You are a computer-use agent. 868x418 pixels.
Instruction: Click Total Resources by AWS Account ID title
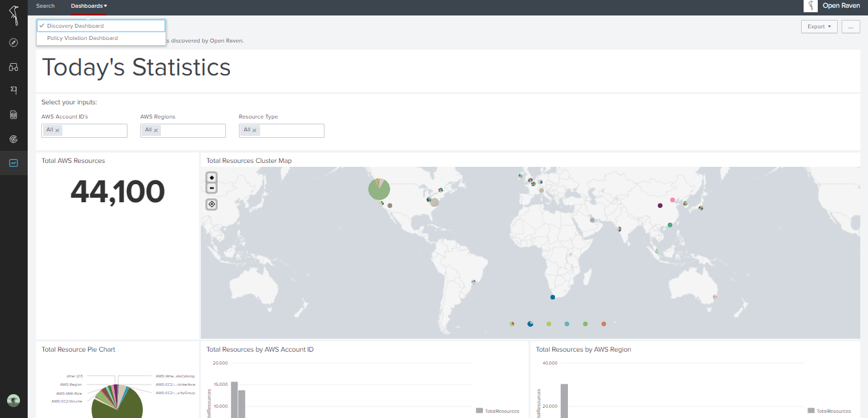point(260,349)
